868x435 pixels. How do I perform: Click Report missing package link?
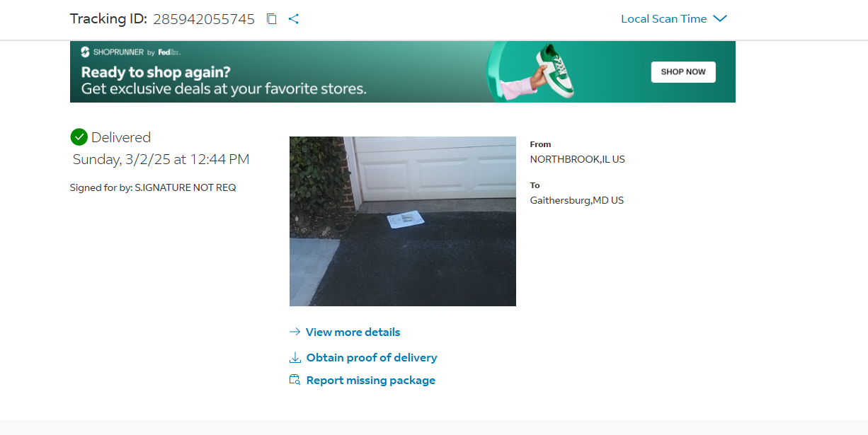click(x=370, y=381)
